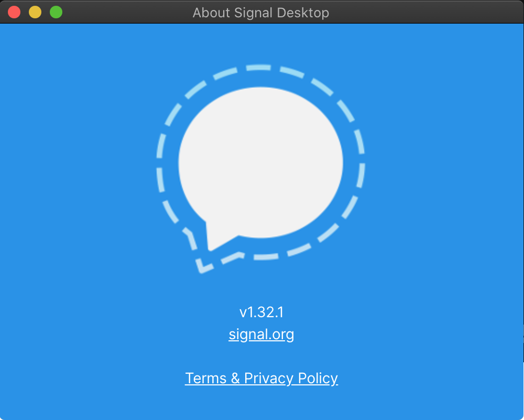Viewport: 524px width, 420px height.
Task: Click the "About Signal Desktop" window title
Action: 260,13
